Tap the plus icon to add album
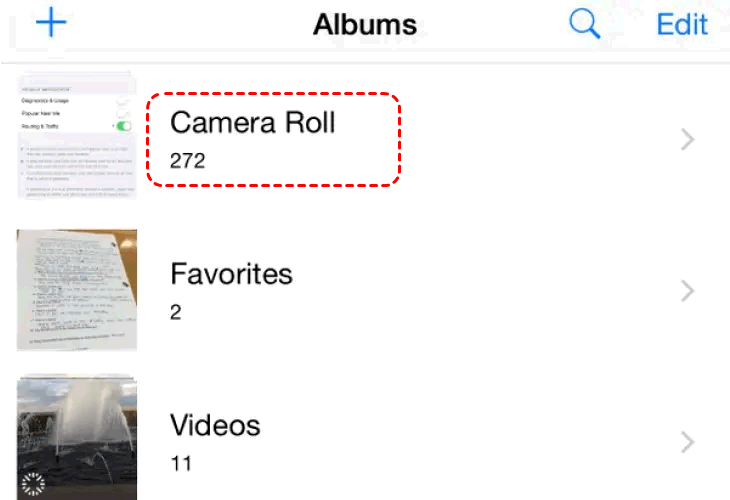This screenshot has height=500, width=730. click(50, 22)
